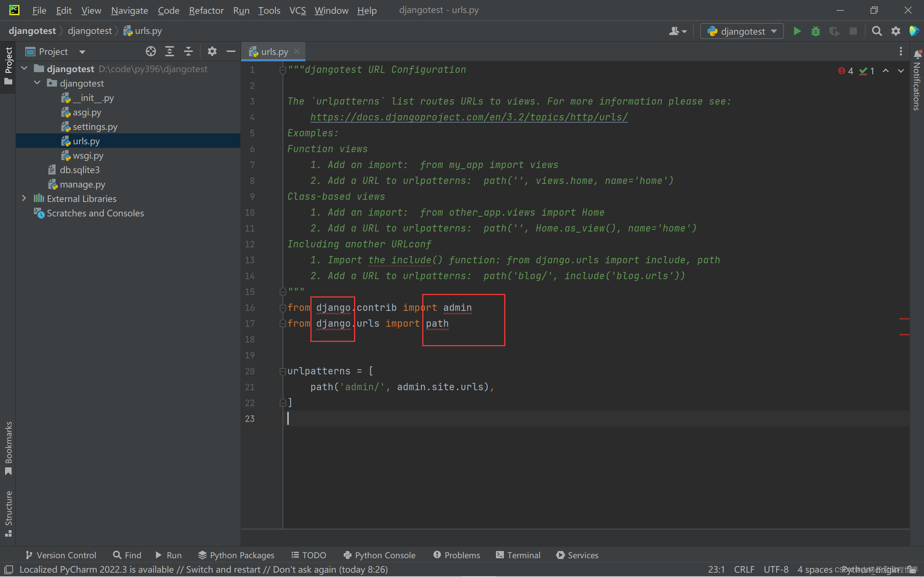Image resolution: width=924 pixels, height=577 pixels.
Task: Click the VCS icon in top toolbar
Action: click(x=297, y=9)
